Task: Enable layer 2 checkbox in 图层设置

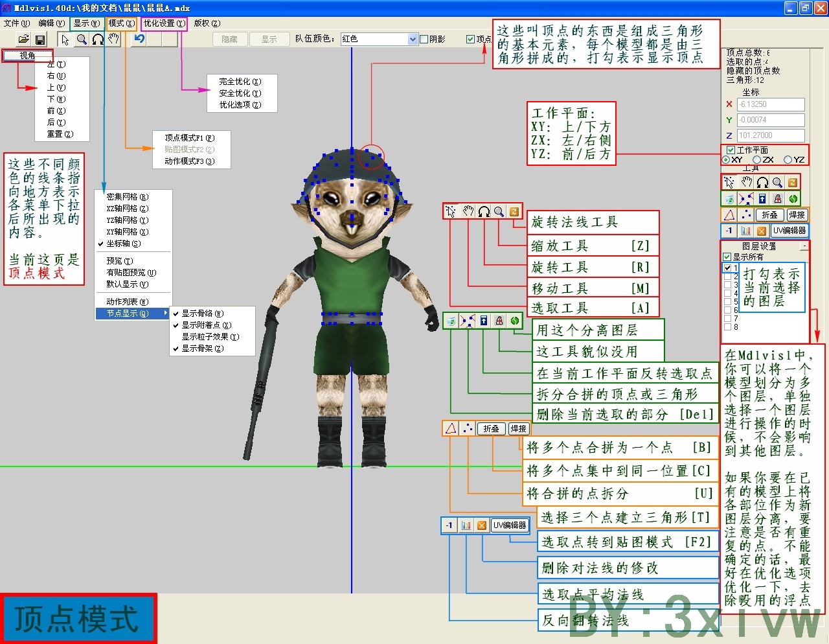Action: [x=727, y=276]
